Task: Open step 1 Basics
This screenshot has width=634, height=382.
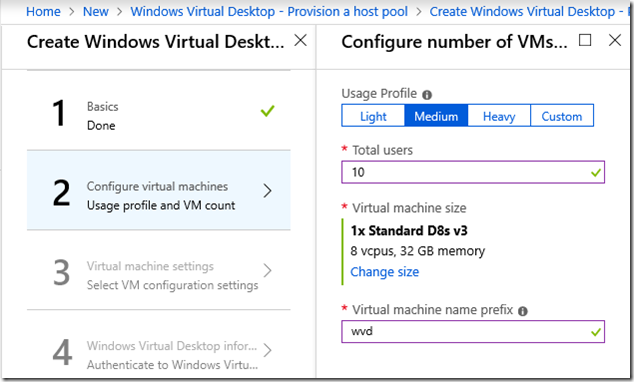Action: (x=158, y=111)
